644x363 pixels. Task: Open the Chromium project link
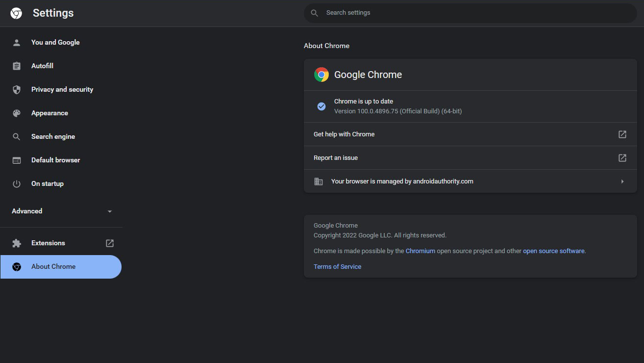click(x=420, y=251)
